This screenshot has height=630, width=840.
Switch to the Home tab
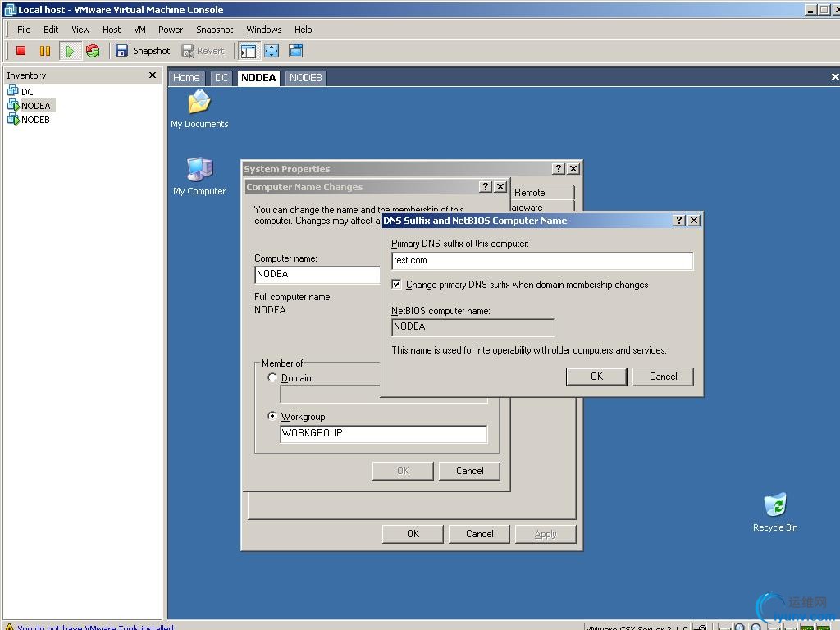[x=186, y=78]
